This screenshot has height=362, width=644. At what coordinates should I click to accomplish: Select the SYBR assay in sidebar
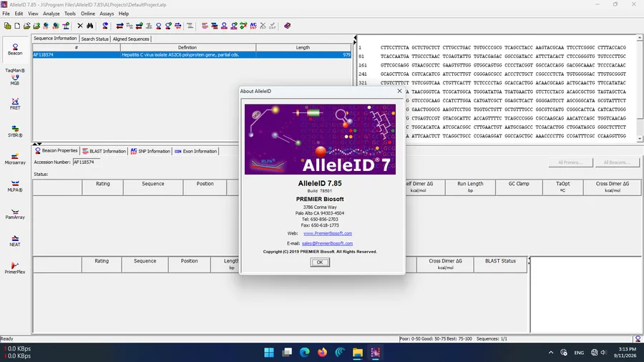(x=15, y=132)
